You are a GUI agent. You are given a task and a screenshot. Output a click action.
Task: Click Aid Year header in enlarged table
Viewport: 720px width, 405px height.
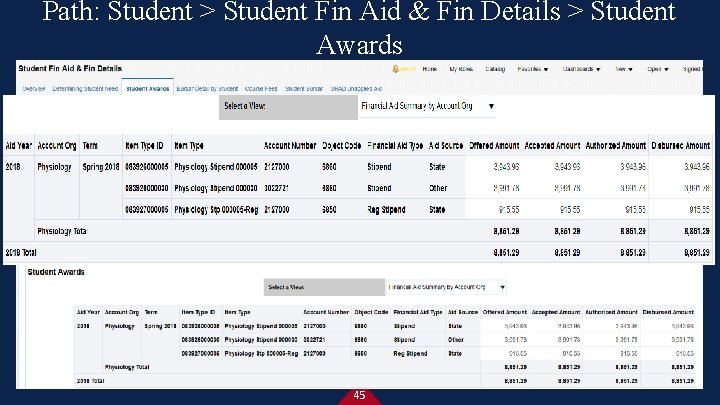(x=18, y=146)
